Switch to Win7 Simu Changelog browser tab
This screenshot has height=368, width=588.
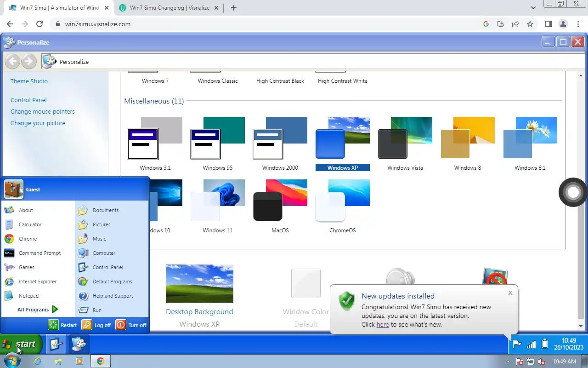click(x=170, y=8)
